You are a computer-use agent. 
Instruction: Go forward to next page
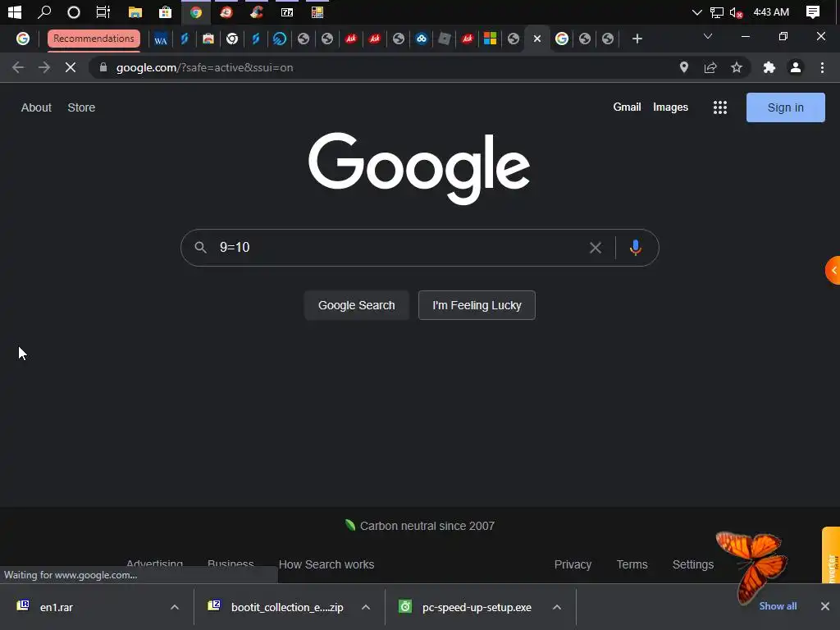coord(44,67)
